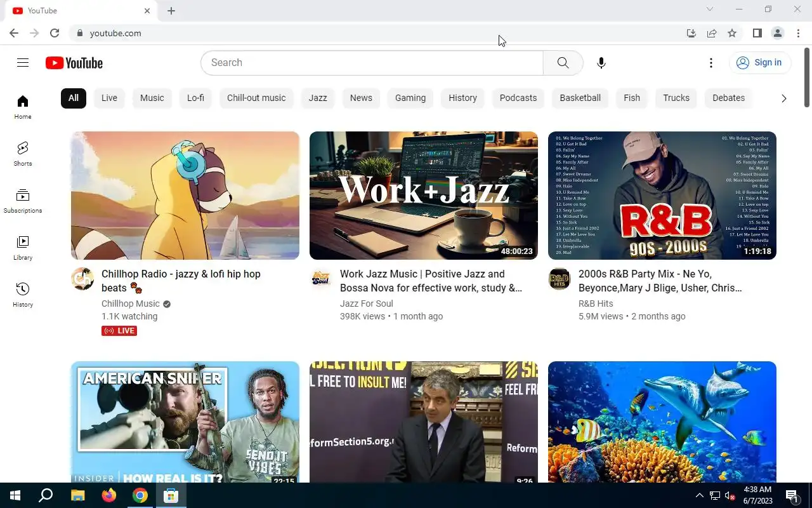Open Windows taskbar search
This screenshot has width=812, height=508.
46,495
